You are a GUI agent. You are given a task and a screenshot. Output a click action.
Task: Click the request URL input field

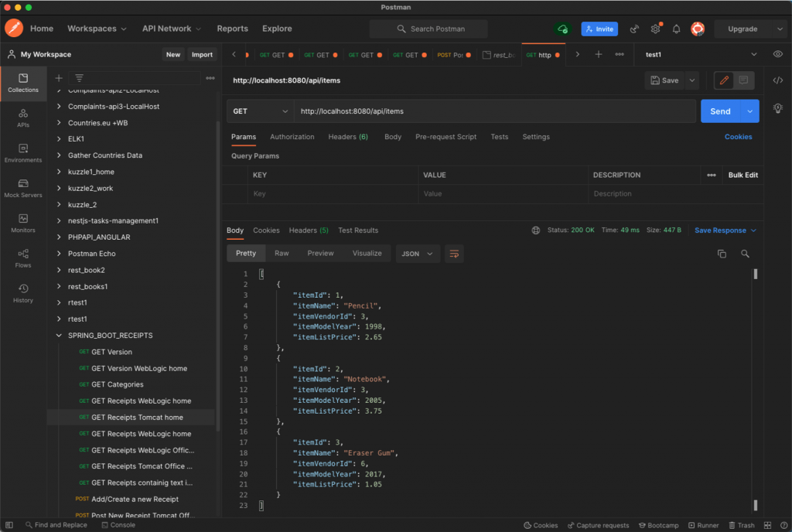coord(495,111)
